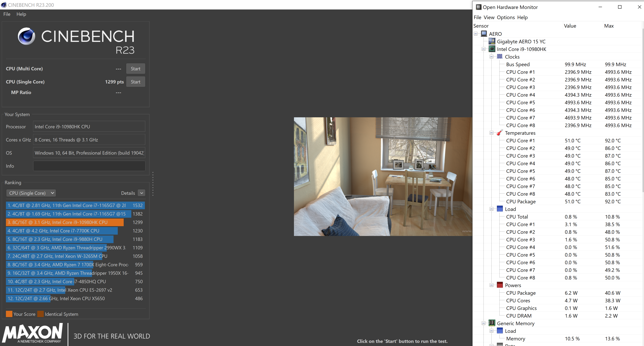Image resolution: width=644 pixels, height=346 pixels.
Task: Select the CPU Graphics power row
Action: tap(557, 308)
